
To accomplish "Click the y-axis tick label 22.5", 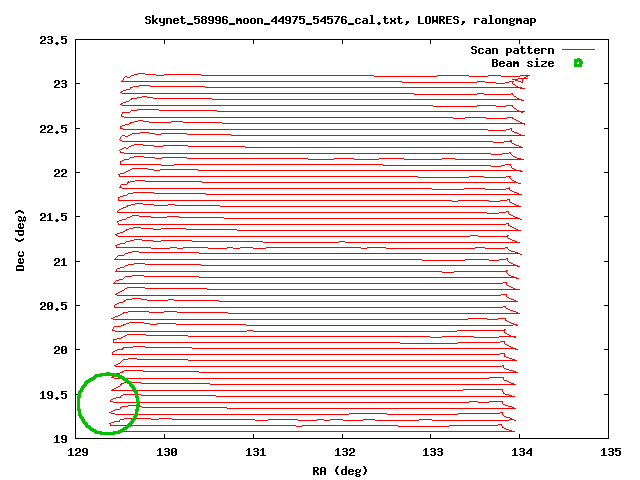I will pyautogui.click(x=53, y=129).
